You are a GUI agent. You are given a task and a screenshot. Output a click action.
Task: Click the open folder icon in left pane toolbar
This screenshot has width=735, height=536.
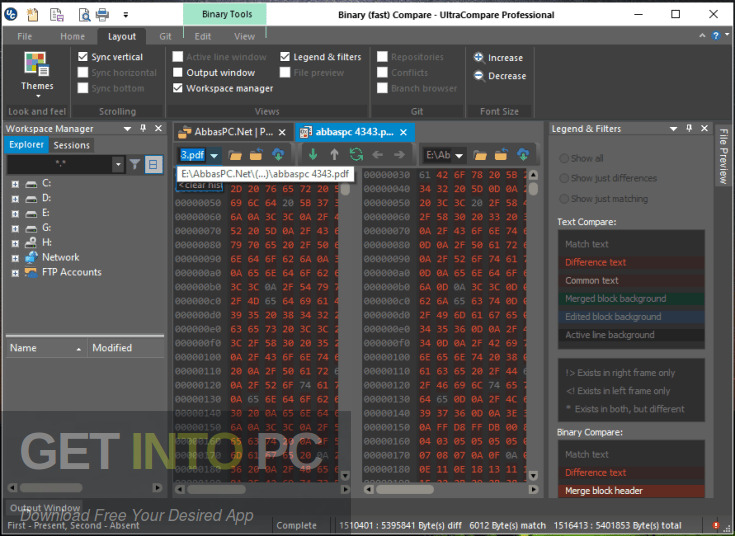click(235, 155)
